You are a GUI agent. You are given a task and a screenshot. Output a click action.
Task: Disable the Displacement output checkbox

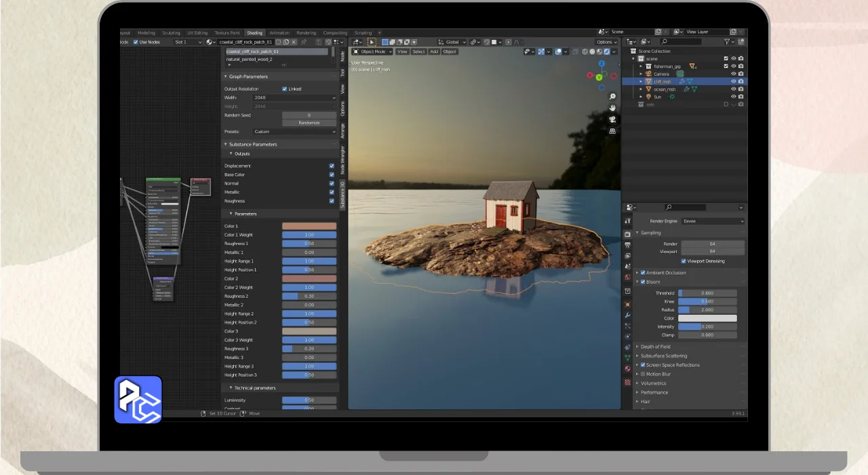pyautogui.click(x=332, y=166)
